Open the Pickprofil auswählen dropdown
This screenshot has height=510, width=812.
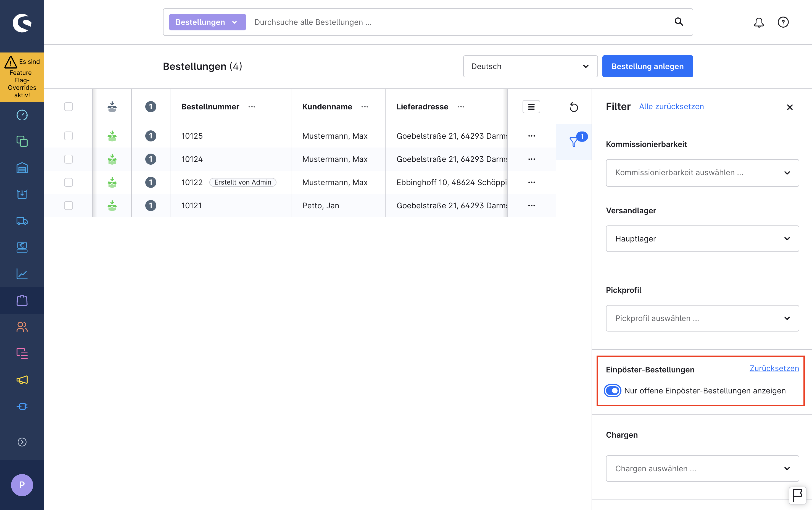tap(702, 318)
